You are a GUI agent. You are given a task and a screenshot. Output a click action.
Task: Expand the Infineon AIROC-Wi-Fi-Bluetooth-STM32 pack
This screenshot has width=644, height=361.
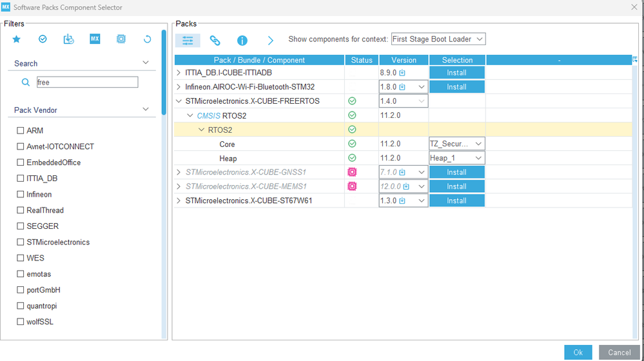click(179, 87)
